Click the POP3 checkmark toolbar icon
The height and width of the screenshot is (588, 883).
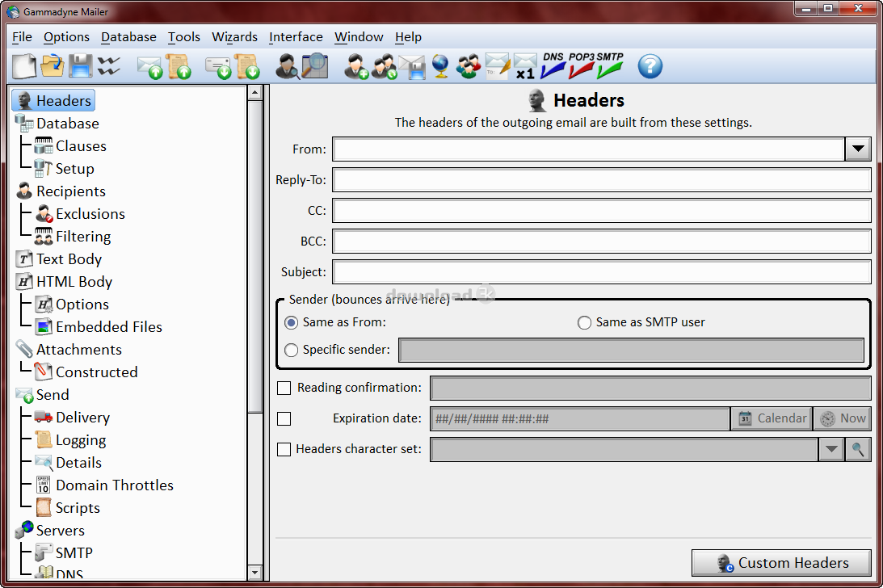(581, 65)
